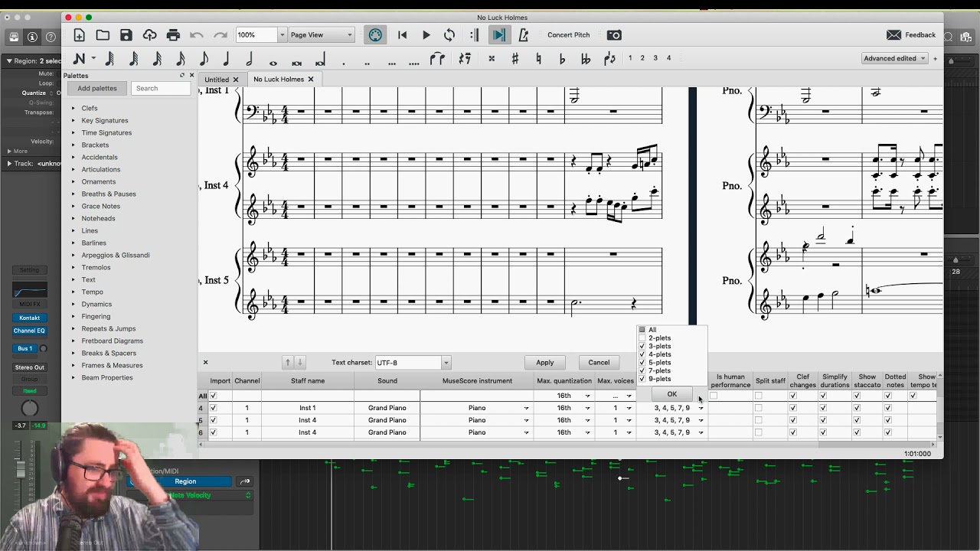Enable Is human performance in All row

714,396
